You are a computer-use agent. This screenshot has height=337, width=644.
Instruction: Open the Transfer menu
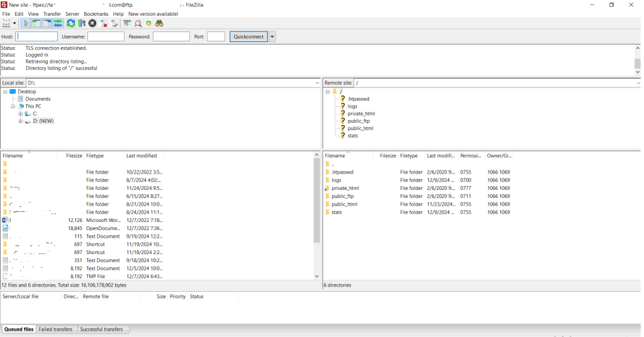[52, 14]
